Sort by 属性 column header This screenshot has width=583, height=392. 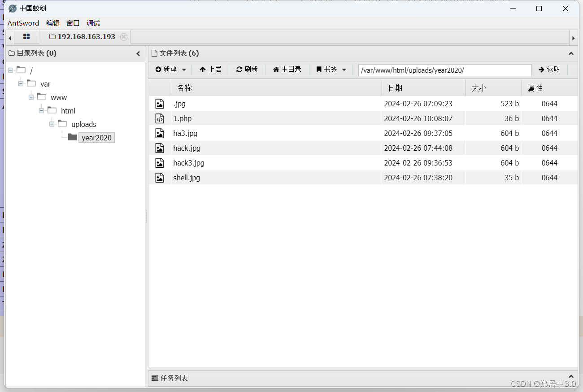click(550, 88)
